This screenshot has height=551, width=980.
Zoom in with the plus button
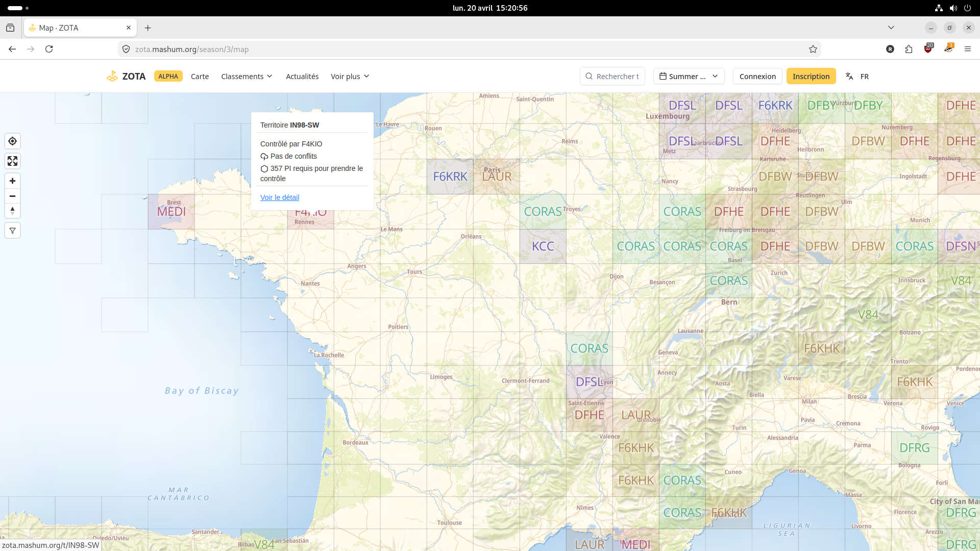tap(12, 181)
